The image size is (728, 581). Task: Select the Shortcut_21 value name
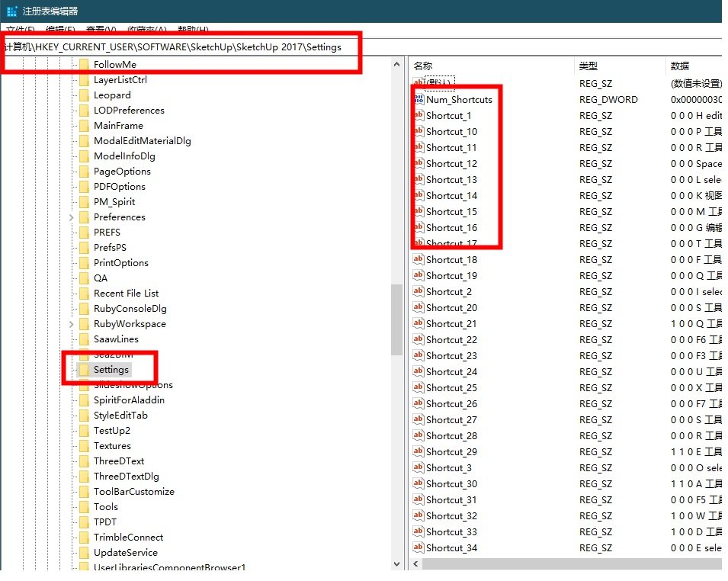coord(452,324)
